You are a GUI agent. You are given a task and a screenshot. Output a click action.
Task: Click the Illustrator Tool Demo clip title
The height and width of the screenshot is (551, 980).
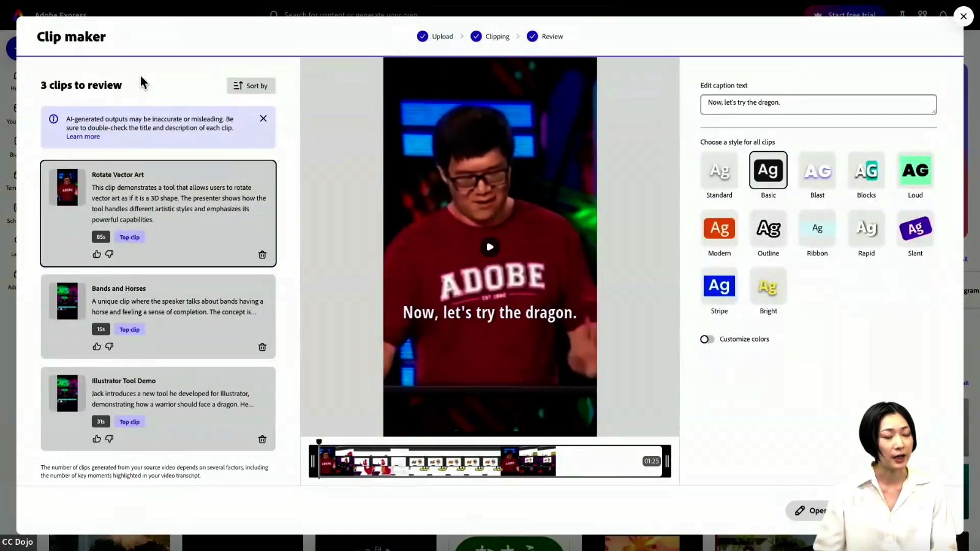click(x=124, y=381)
